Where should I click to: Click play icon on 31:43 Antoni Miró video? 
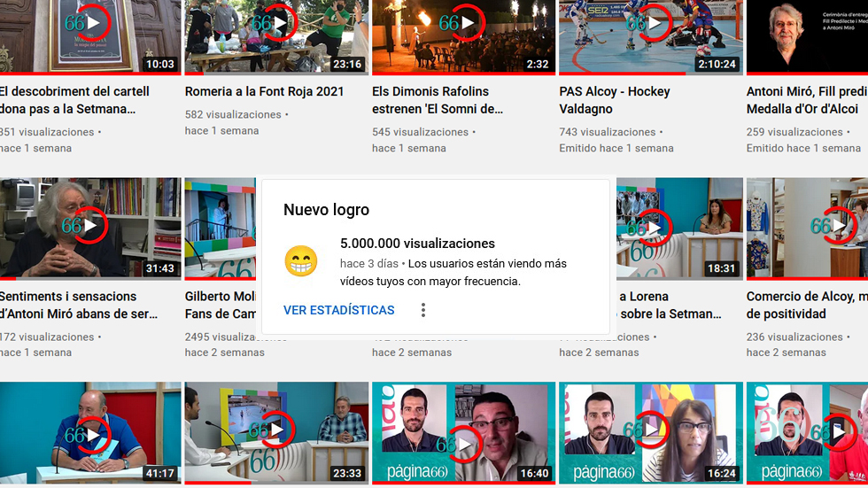point(92,227)
